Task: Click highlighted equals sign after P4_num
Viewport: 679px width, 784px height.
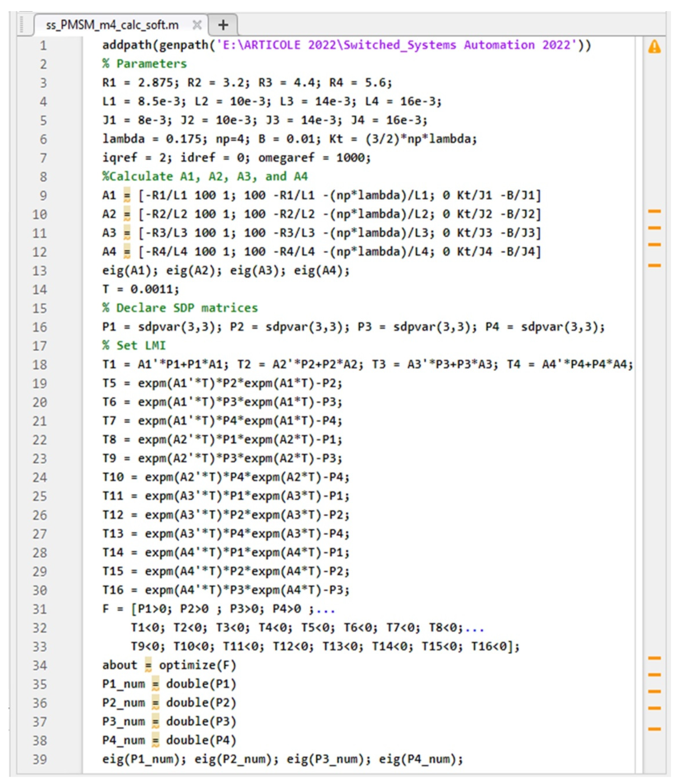Action: pyautogui.click(x=155, y=740)
